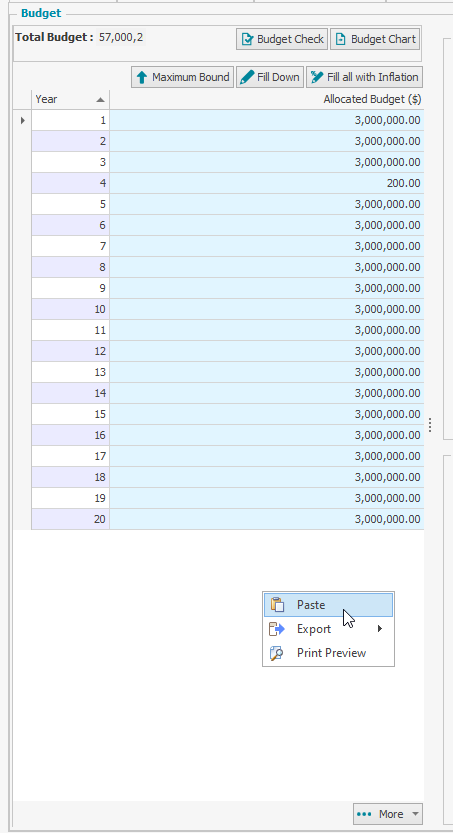Click the Maximum Bound arrow icon
453x833 pixels.
141,77
